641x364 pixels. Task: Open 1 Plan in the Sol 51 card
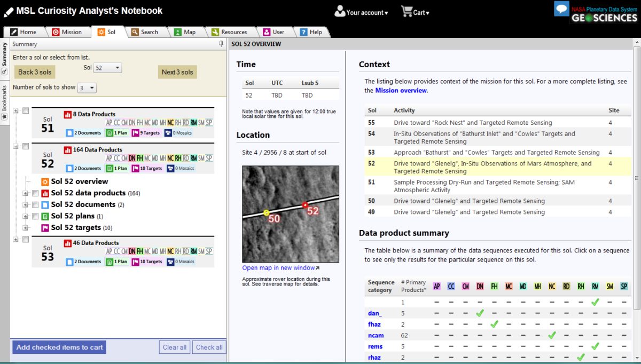pos(116,132)
